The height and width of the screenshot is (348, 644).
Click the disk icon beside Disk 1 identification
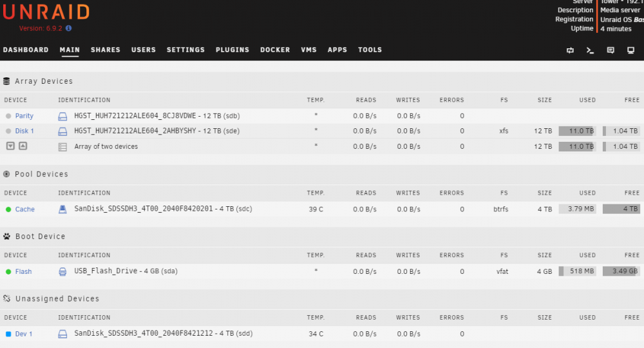62,131
